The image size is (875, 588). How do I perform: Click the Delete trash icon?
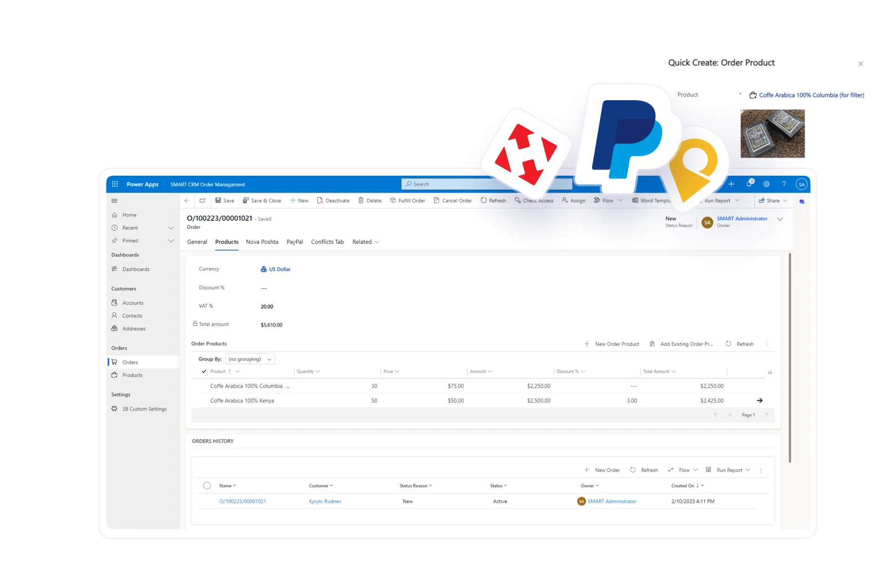click(361, 201)
